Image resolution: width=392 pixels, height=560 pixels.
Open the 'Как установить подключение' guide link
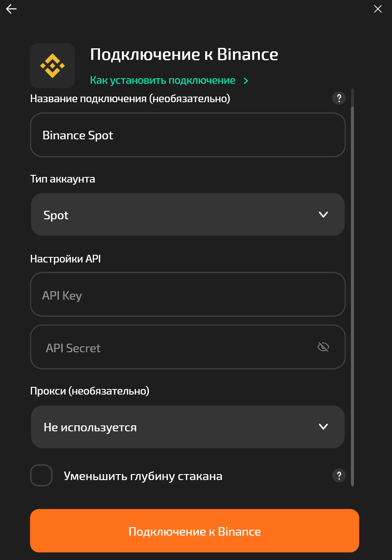162,80
